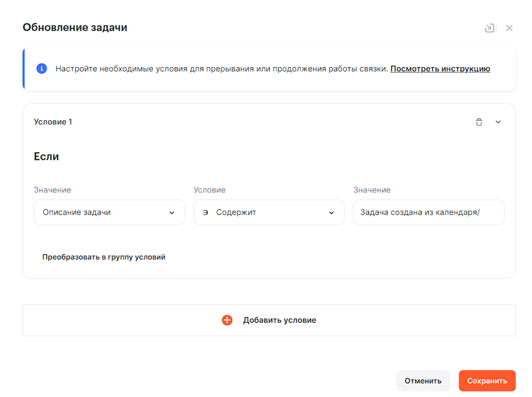
Task: Click the arrow in the Описание задачи field
Action: pos(172,213)
